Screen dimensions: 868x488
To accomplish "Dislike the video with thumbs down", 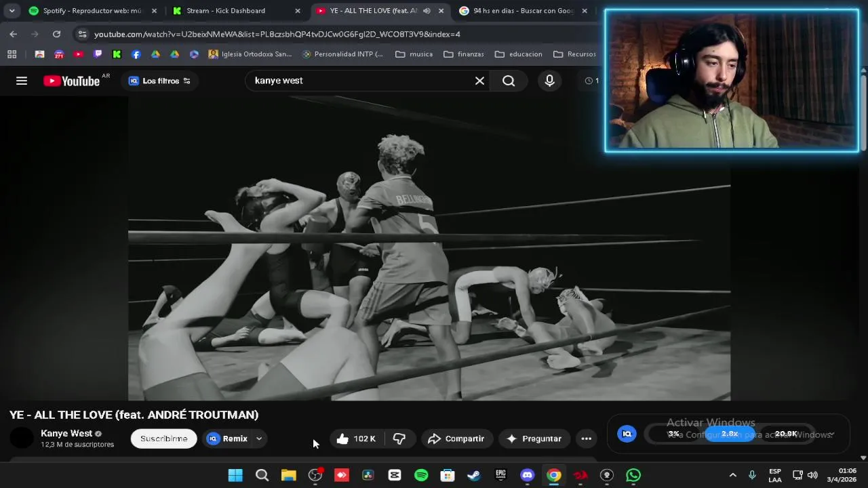I will pyautogui.click(x=399, y=439).
